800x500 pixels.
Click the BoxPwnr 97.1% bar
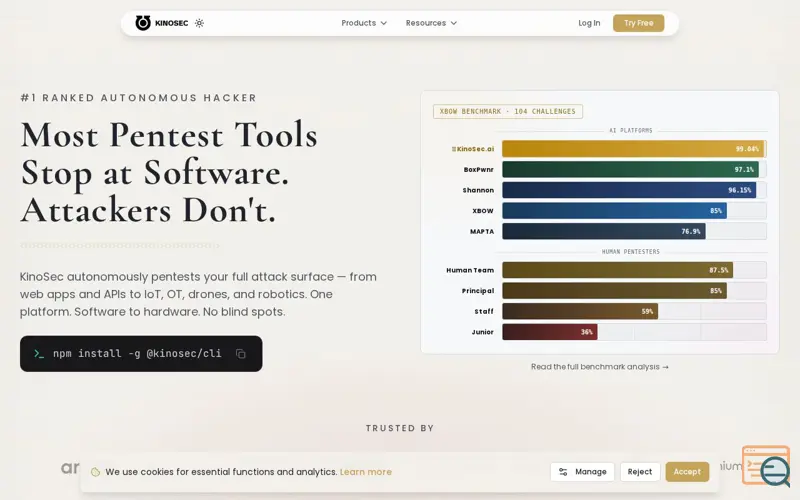tap(630, 169)
